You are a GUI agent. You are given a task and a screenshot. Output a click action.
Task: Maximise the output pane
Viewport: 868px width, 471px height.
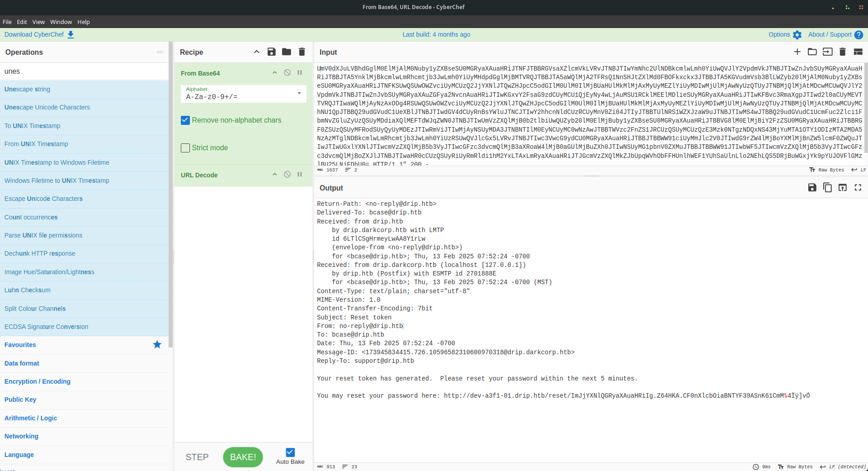click(858, 188)
